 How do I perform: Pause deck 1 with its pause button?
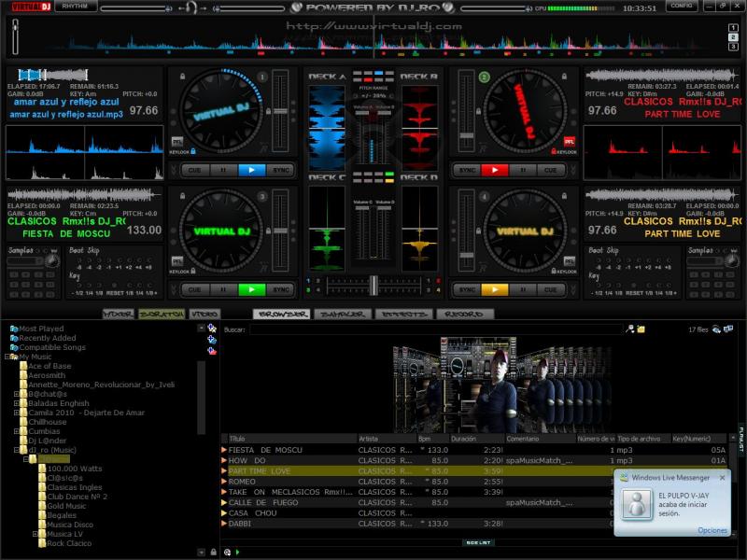pos(223,170)
